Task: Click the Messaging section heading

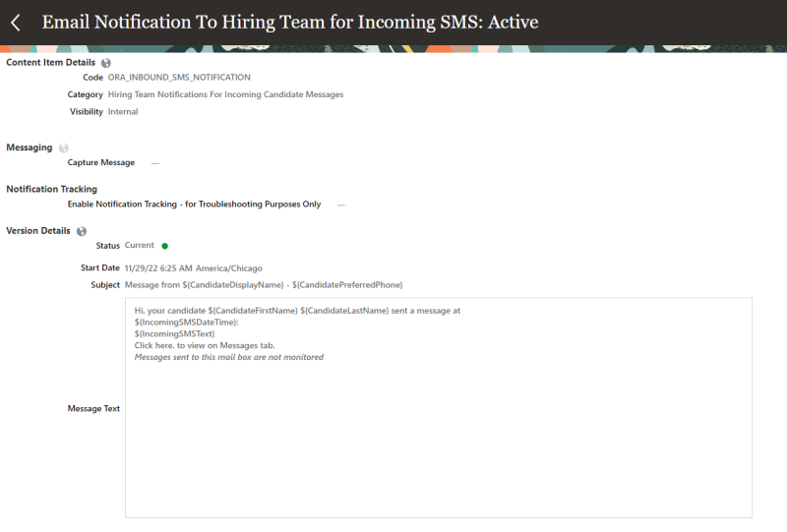Action: tap(30, 148)
